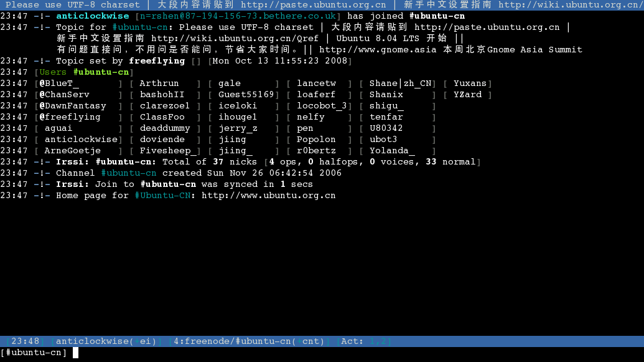The image size is (644, 362).
Task: Select the nick doviende
Action: (x=162, y=140)
